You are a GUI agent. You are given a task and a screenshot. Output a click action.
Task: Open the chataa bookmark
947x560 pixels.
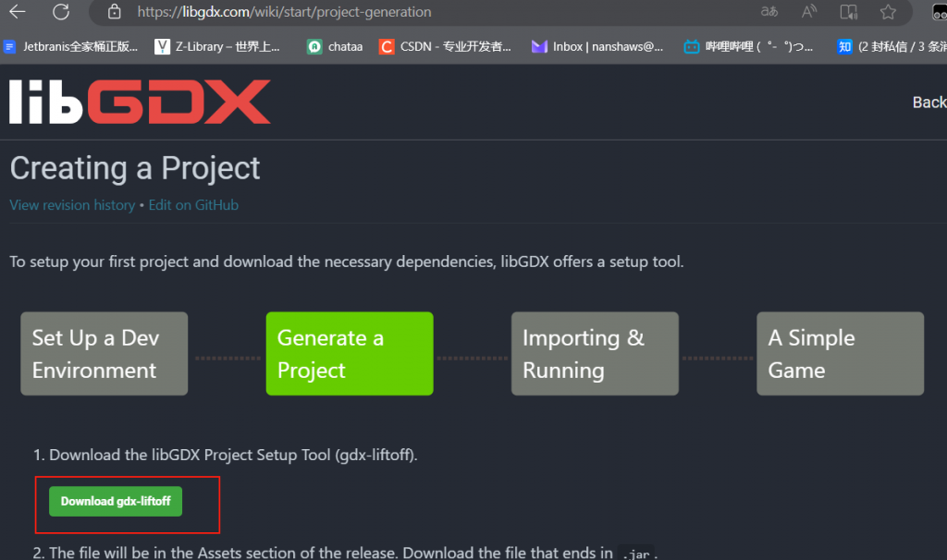pos(335,46)
